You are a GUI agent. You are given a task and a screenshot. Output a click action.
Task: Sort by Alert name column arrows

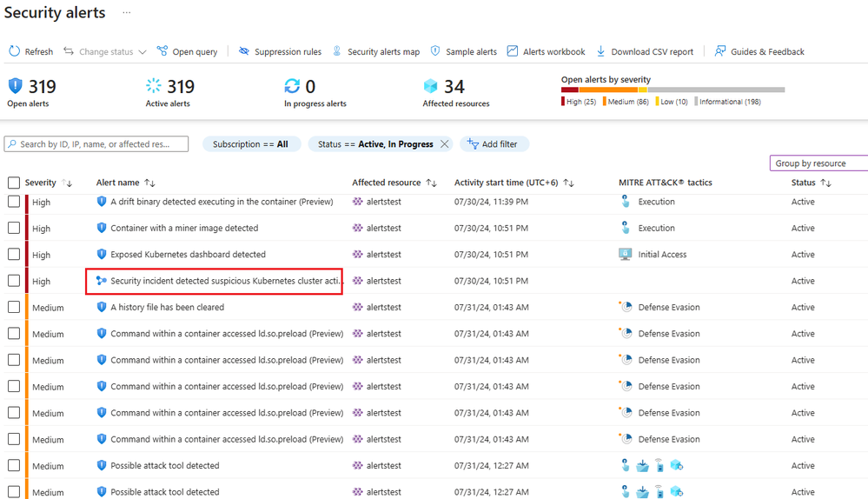point(150,183)
